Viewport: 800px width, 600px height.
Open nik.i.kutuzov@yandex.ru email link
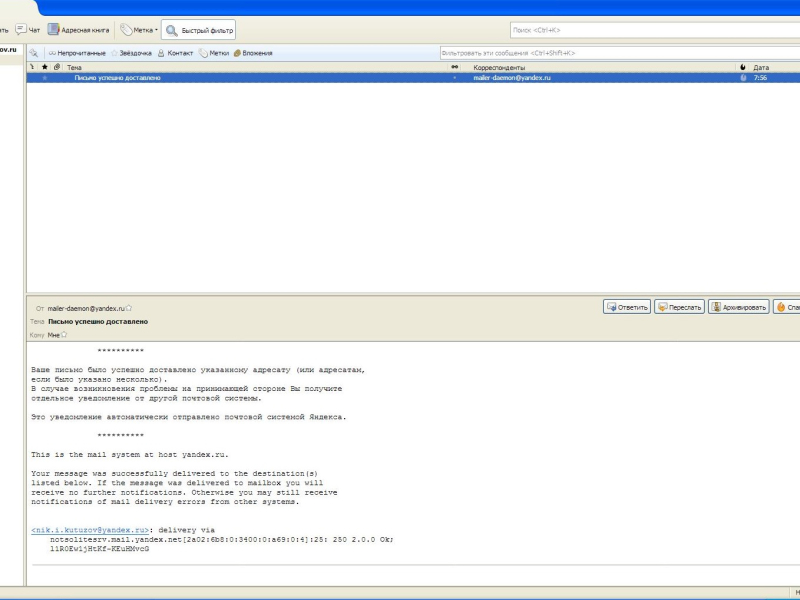click(90, 530)
